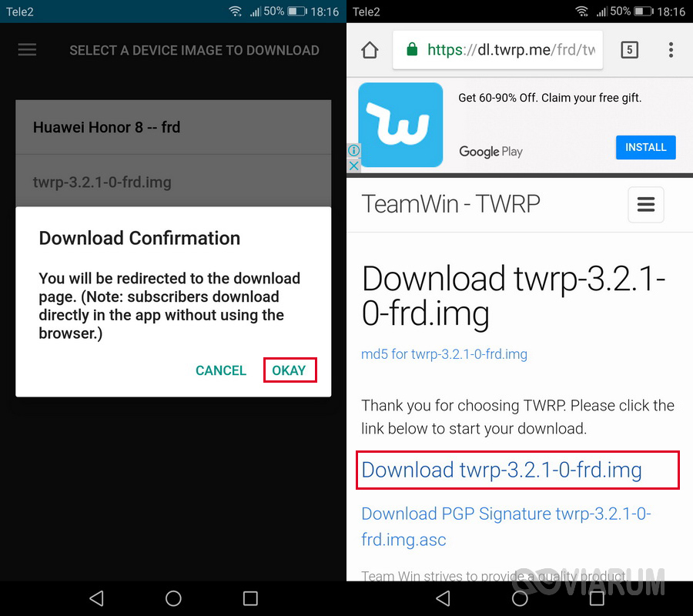Click the INSTALL button in the ad

click(x=645, y=147)
